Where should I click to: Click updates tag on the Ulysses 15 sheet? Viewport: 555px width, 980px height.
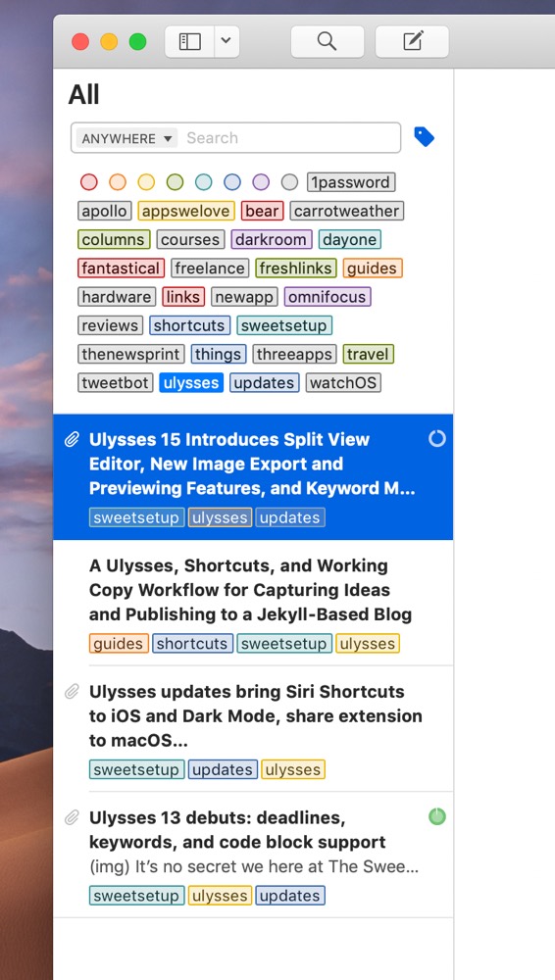289,517
